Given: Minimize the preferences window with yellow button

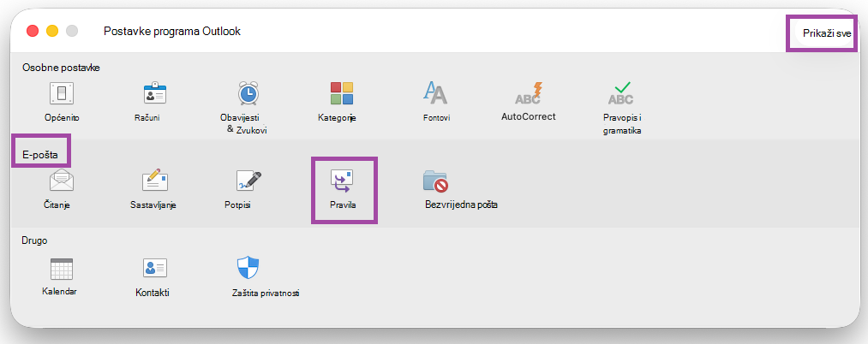Looking at the screenshot, I should pyautogui.click(x=52, y=32).
